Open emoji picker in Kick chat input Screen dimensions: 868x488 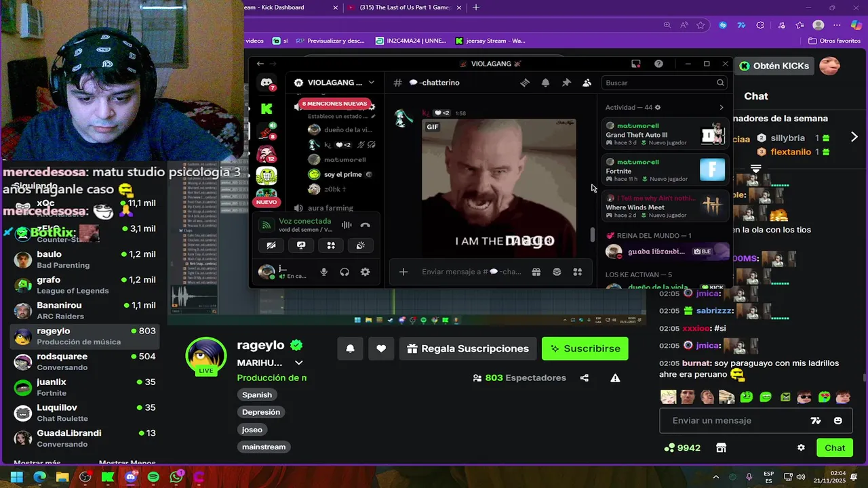pos(838,420)
